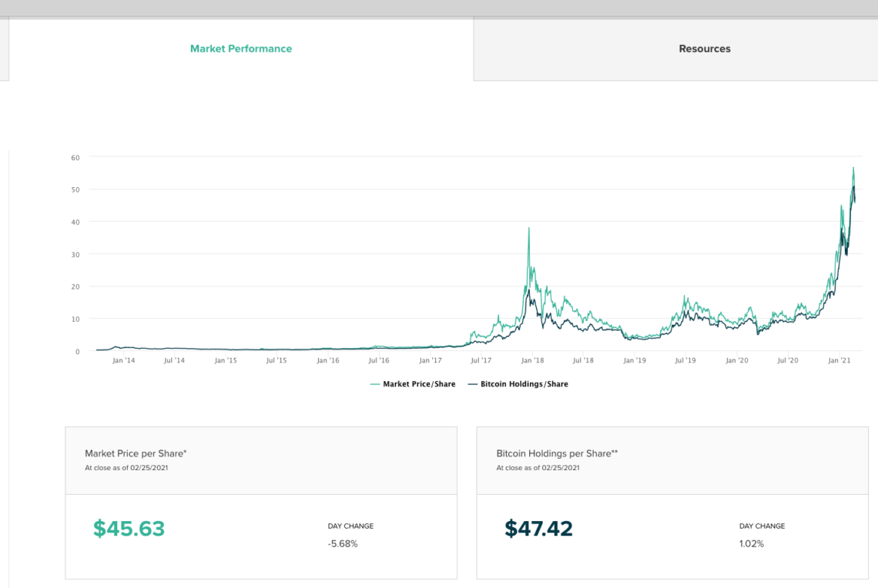This screenshot has width=878, height=588.
Task: Click the $47.42 bitcoin holdings value
Action: click(x=538, y=529)
